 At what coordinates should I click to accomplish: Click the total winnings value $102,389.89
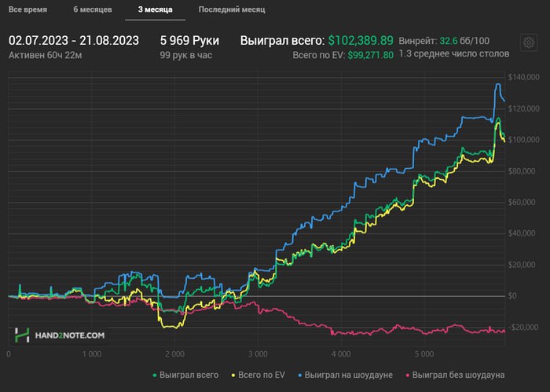pyautogui.click(x=361, y=40)
